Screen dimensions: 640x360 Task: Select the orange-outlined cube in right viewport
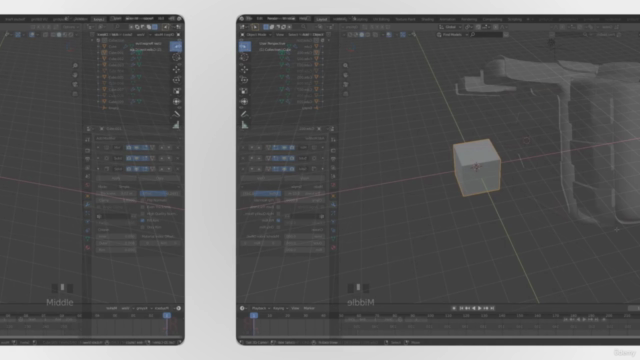coord(477,167)
